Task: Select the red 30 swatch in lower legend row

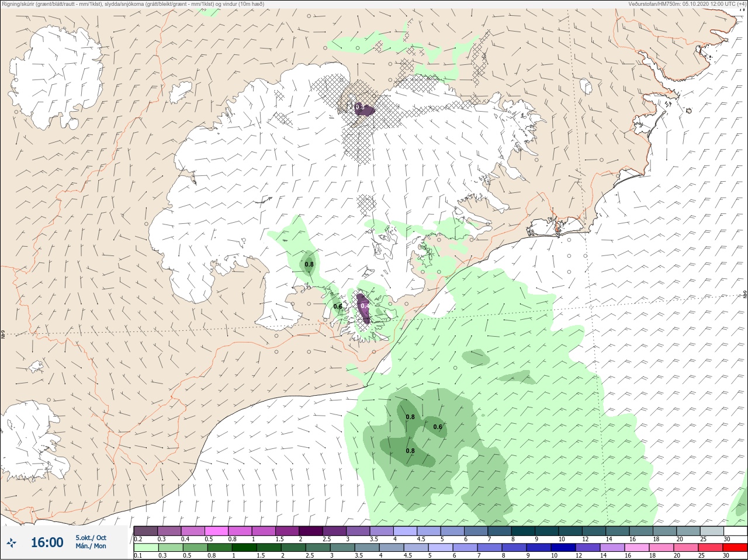Action: (x=735, y=548)
